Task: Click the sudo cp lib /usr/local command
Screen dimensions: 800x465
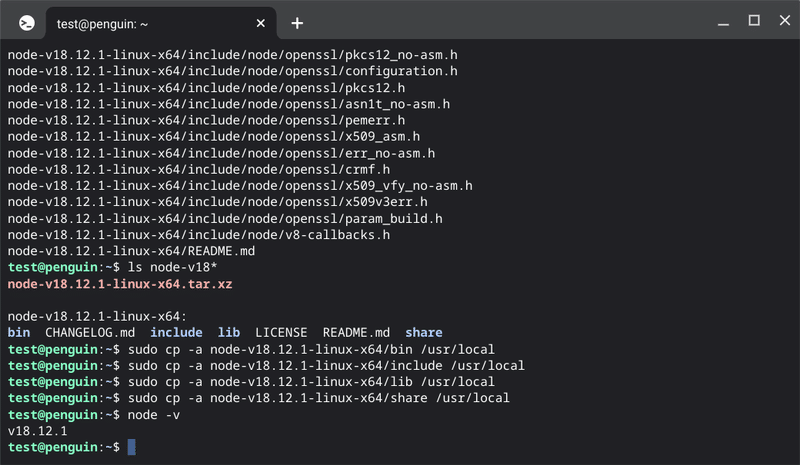Action: click(311, 382)
